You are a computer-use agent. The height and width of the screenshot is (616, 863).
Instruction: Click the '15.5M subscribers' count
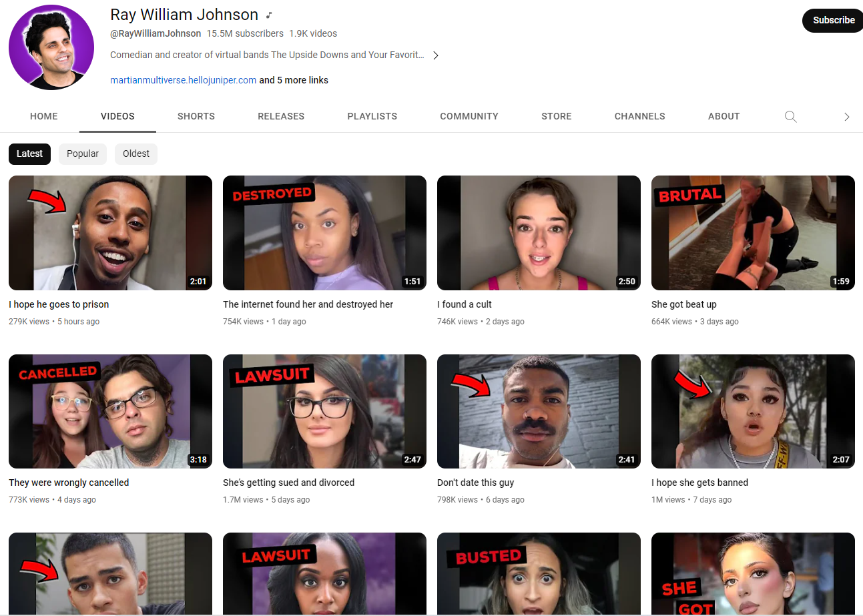pos(245,33)
